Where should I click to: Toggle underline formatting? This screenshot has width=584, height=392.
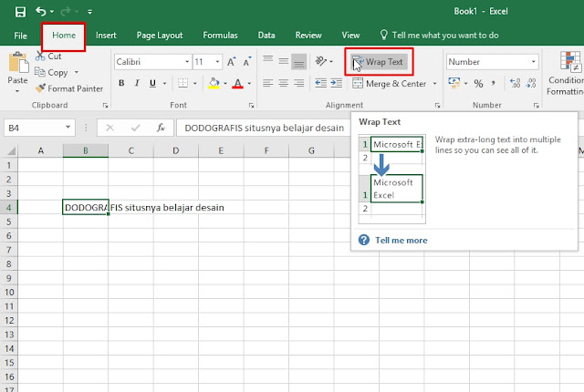coord(152,83)
